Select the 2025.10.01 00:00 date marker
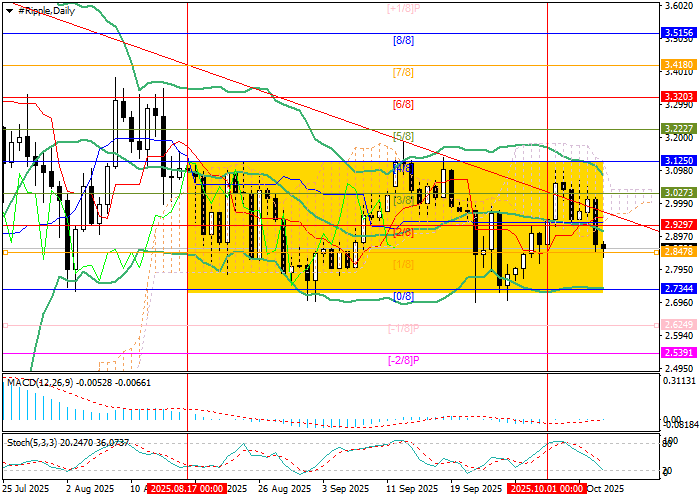This screenshot has width=700, height=500. pos(546,489)
